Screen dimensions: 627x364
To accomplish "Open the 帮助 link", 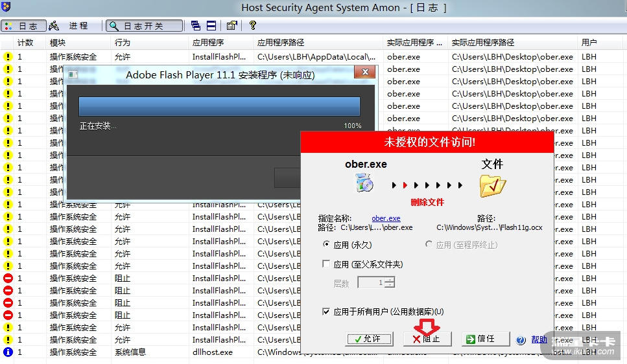I will coord(539,339).
